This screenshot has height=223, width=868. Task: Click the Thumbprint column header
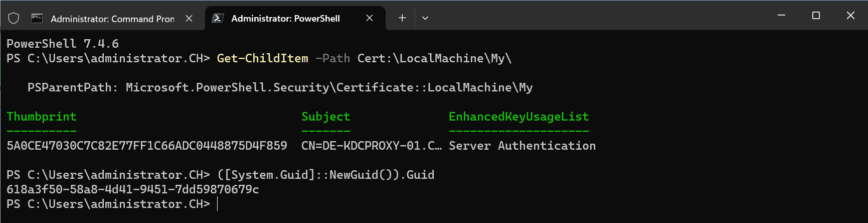[x=42, y=117]
